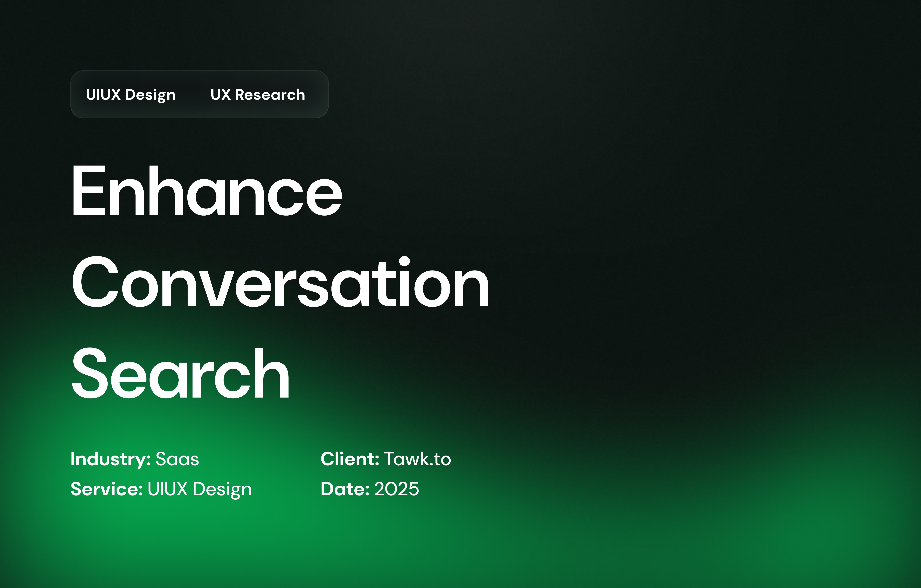Image resolution: width=921 pixels, height=588 pixels.
Task: Click the gap between the two tags
Action: click(193, 94)
